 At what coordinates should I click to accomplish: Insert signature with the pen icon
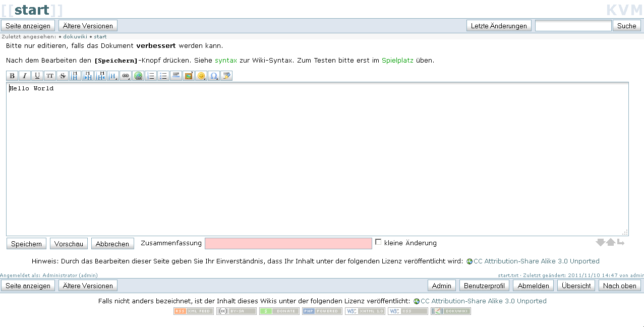point(226,76)
